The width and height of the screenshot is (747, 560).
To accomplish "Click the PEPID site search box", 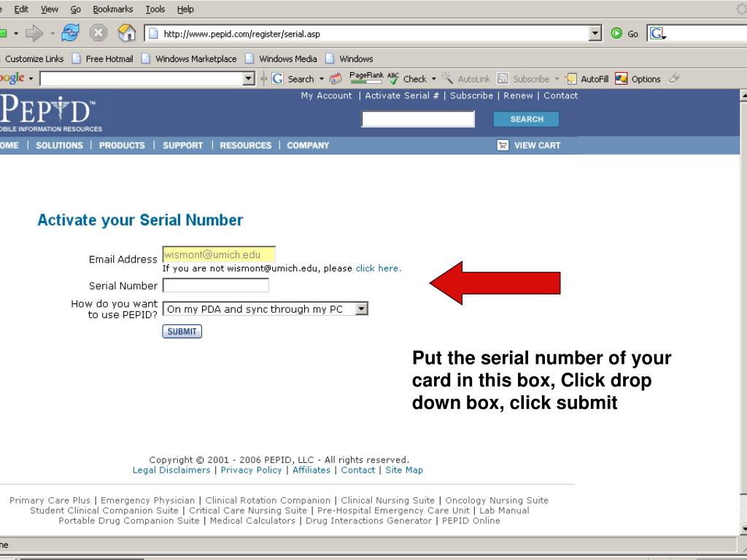I will pos(418,119).
